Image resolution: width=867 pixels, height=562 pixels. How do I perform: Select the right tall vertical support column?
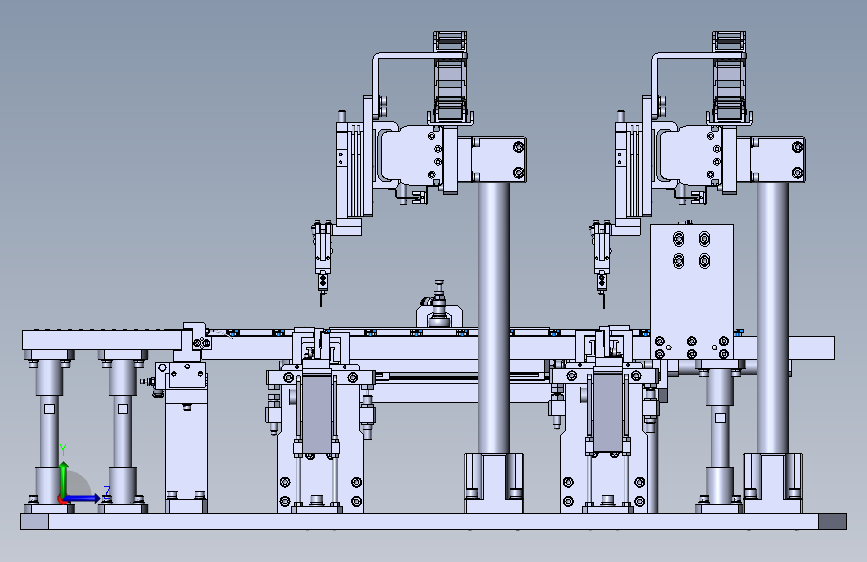pyautogui.click(x=772, y=318)
